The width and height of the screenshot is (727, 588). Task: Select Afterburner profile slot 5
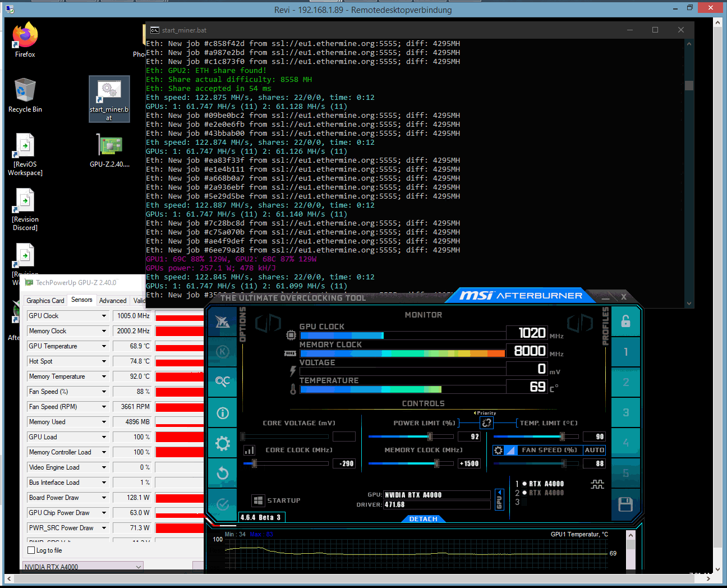click(625, 473)
